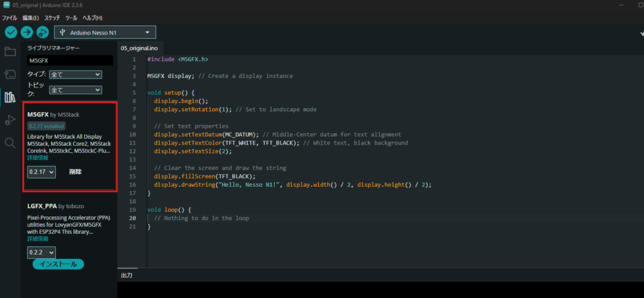Screen dimensions: 644x298
Task: Open the M5GFX version 0.2.17 dropdown
Action: 42,172
